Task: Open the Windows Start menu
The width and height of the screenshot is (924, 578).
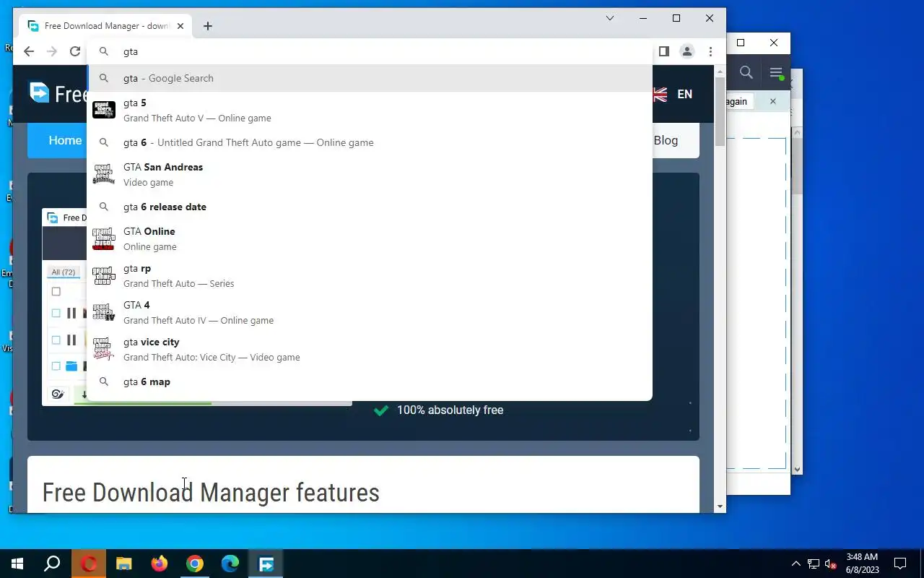Action: (x=17, y=564)
